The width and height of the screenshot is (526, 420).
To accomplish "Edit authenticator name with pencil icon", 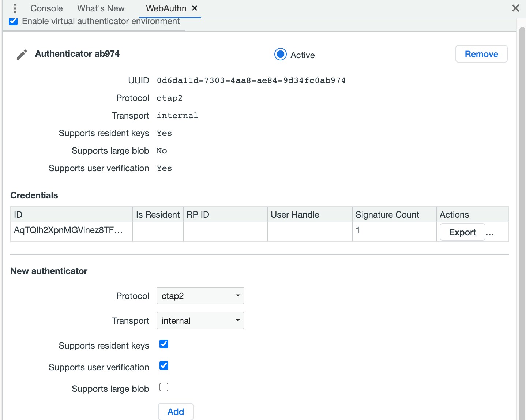I will [x=22, y=55].
